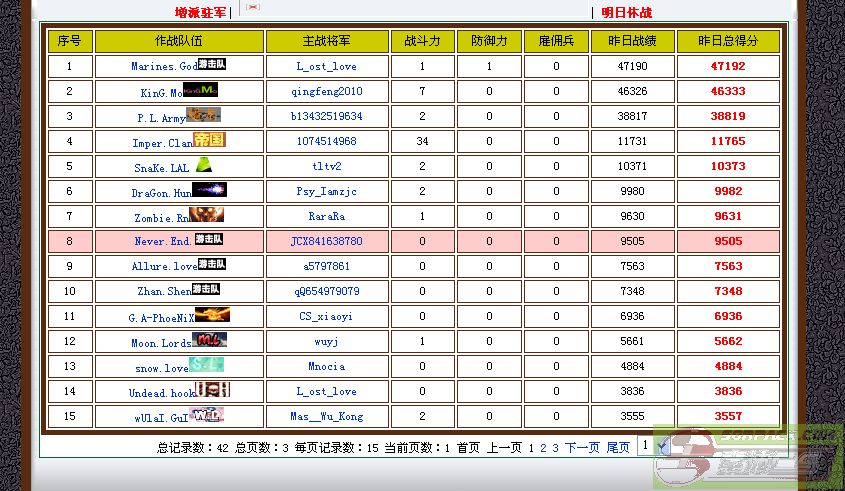Image resolution: width=845 pixels, height=491 pixels.
Task: Select highlighted Never.End. team row
Action: [164, 242]
